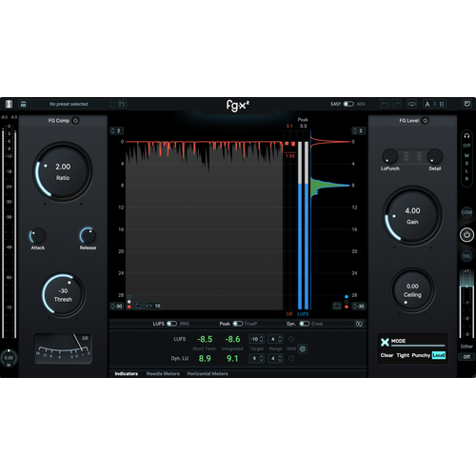This screenshot has height=476, width=476.
Task: Toggle the red graph dot on left
Action: tap(129, 307)
